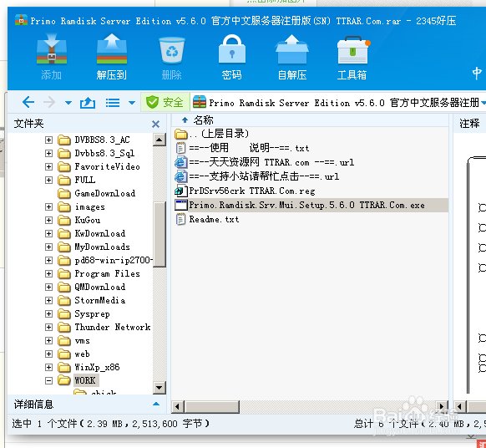Image resolution: width=486 pixels, height=448 pixels.
Task: Click the 2345好压 app icon in title bar
Action: pyautogui.click(x=21, y=20)
